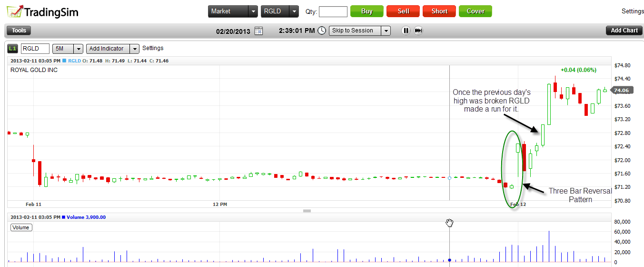This screenshot has height=267, width=644.
Task: Open the Tools menu
Action: click(x=19, y=31)
